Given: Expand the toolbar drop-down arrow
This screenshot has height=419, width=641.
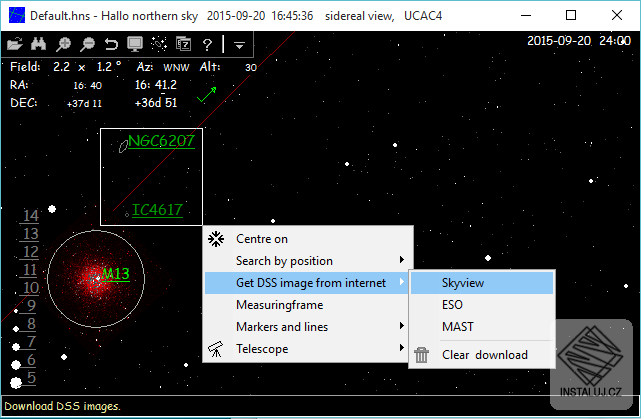Looking at the screenshot, I should coord(240,45).
